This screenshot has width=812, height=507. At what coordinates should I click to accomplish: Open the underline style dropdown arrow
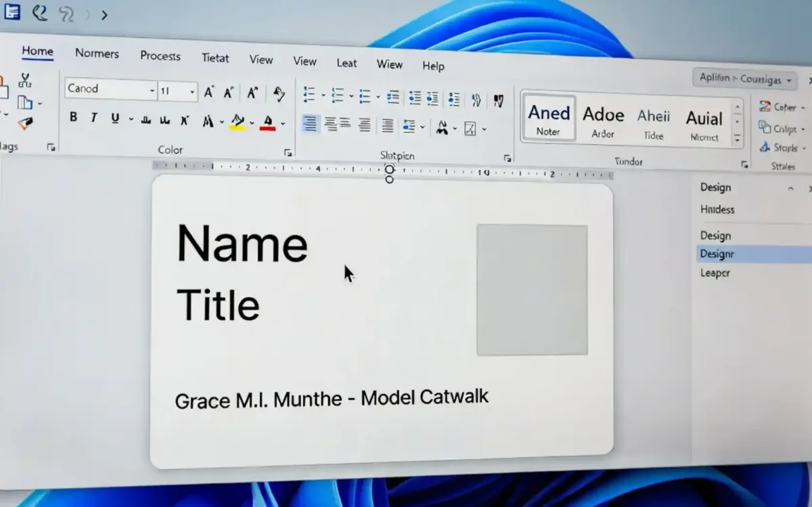click(x=131, y=120)
